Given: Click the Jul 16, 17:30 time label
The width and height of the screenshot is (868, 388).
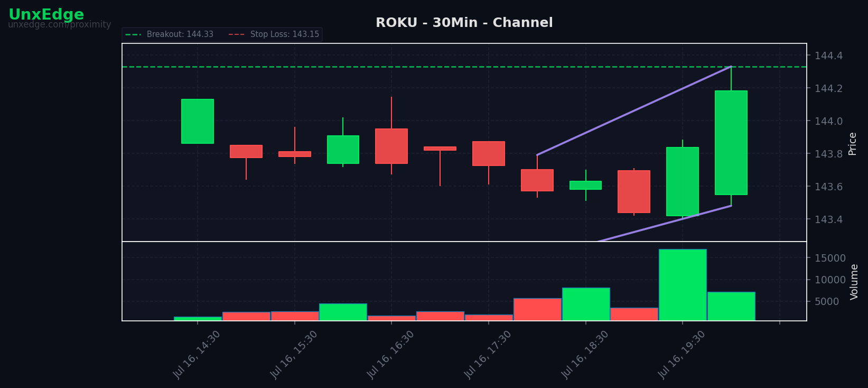Looking at the screenshot, I should [x=488, y=354].
